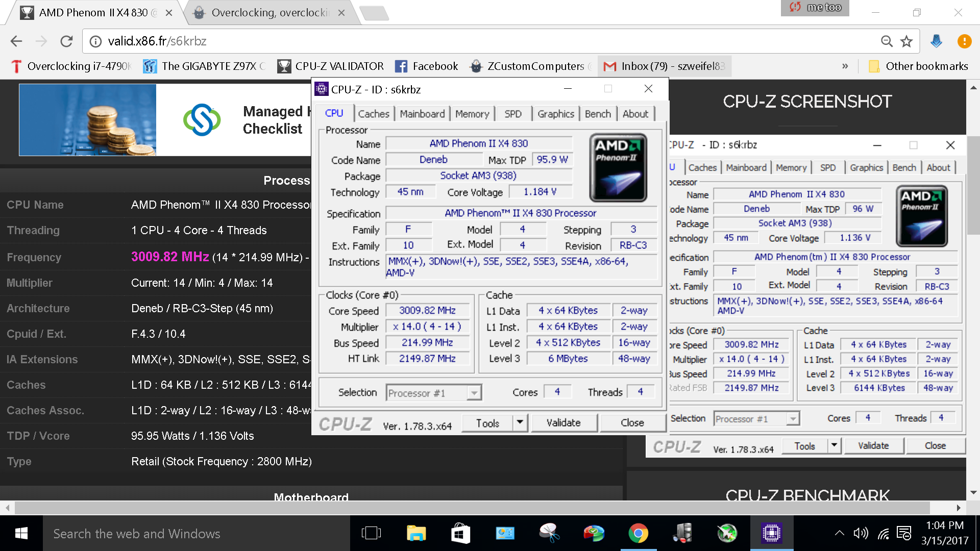Viewport: 980px width, 551px height.
Task: Open Graphics tab in CPU-Z window
Action: pyautogui.click(x=555, y=114)
